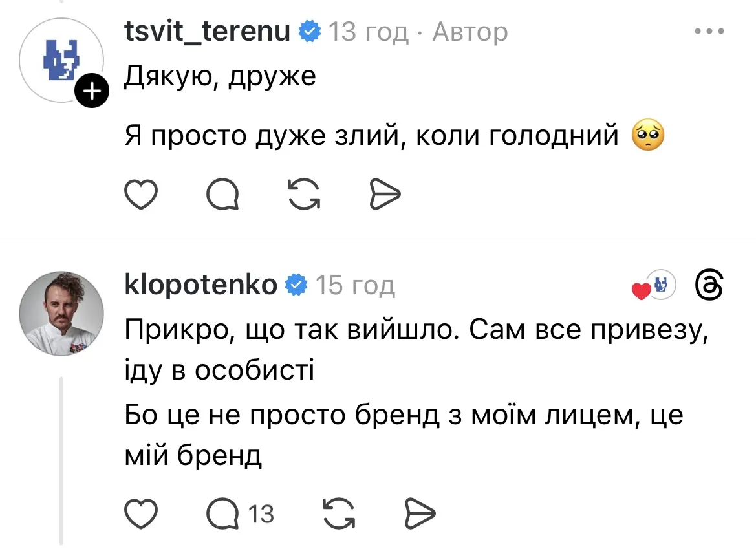Repost klopotenko's comment with arrows icon
Viewport: 756px width, 560px height.
pos(338,514)
